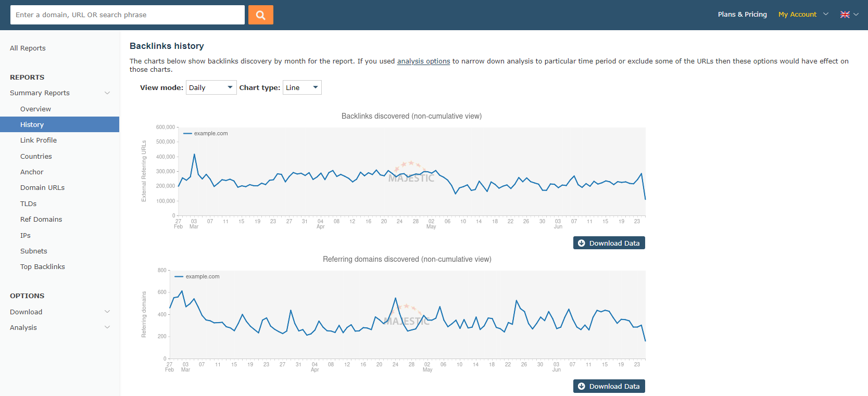Screen dimensions: 868x396
Task: Expand the My Account menu
Action: (802, 15)
